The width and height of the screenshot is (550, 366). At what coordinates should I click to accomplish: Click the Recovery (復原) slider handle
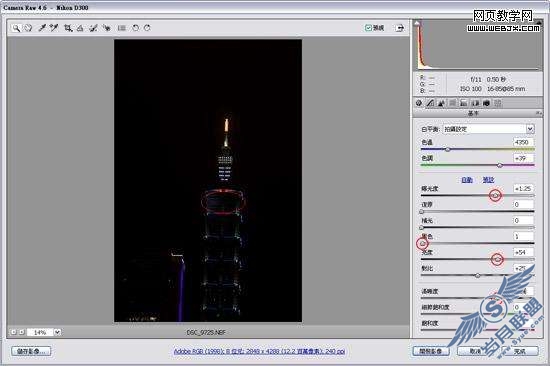coord(422,212)
